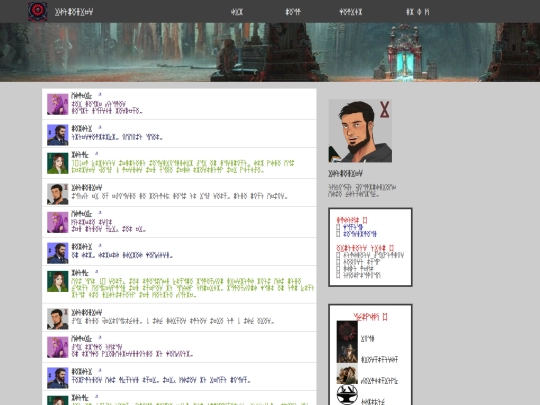Select the green message text in the third post
This screenshot has height=405, width=540.
(183, 167)
